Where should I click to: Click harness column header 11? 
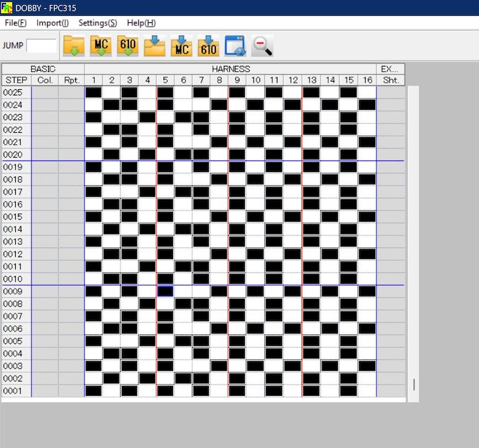coord(274,80)
